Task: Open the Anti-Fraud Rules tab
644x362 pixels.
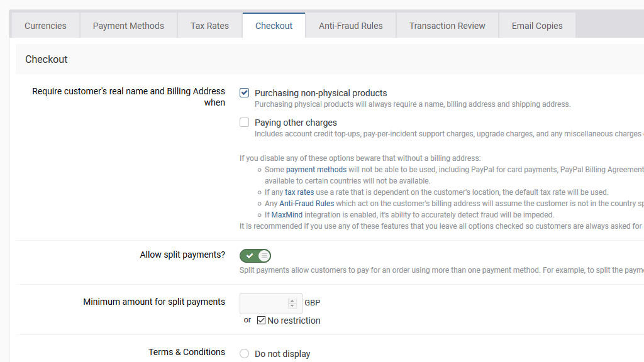Action: point(350,26)
